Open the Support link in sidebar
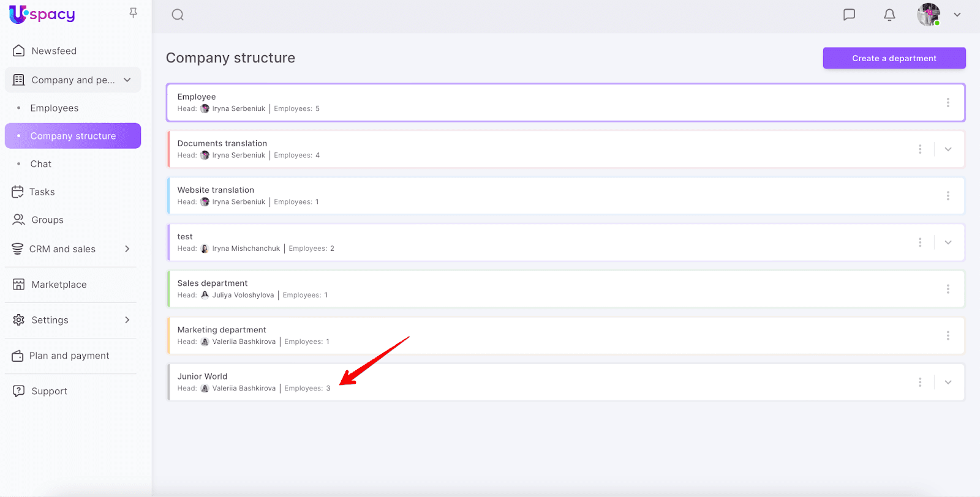This screenshot has width=980, height=497. pyautogui.click(x=49, y=391)
